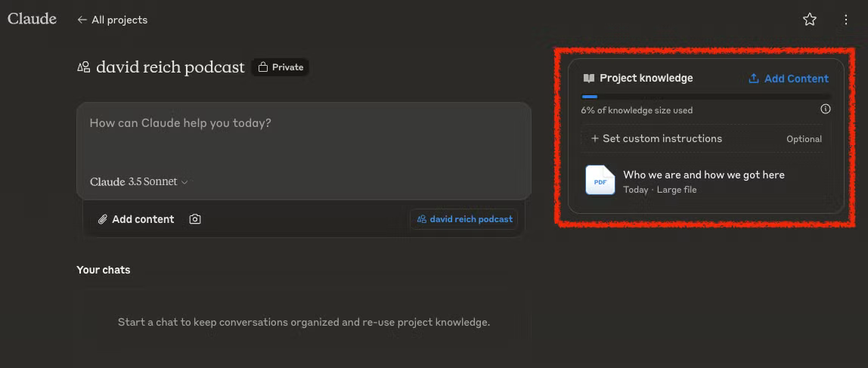Screen dimensions: 868x368
Task: Click the knowledge size progress bar
Action: coord(705,97)
